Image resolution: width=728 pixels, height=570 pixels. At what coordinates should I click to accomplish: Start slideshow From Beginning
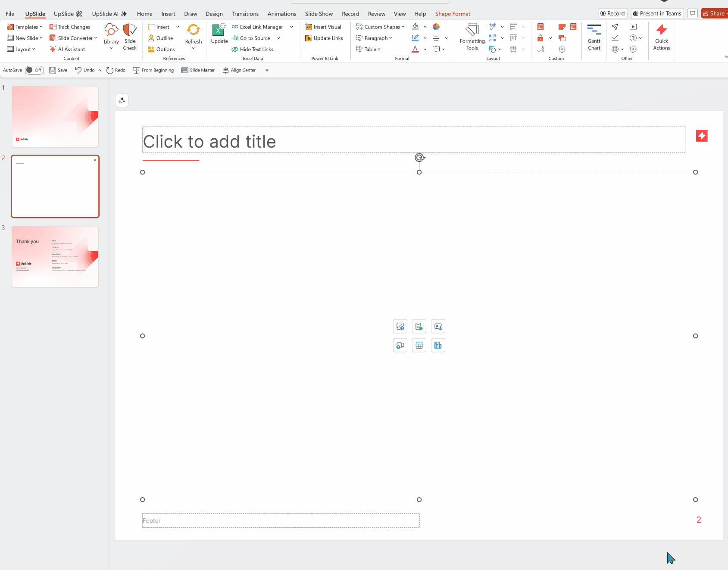(x=153, y=70)
